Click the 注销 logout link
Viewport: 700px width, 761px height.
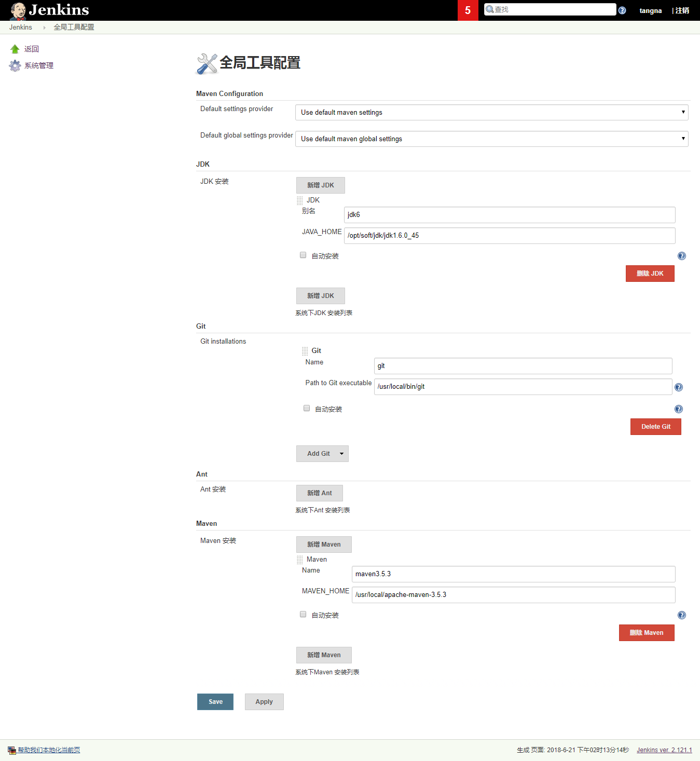coord(682,10)
